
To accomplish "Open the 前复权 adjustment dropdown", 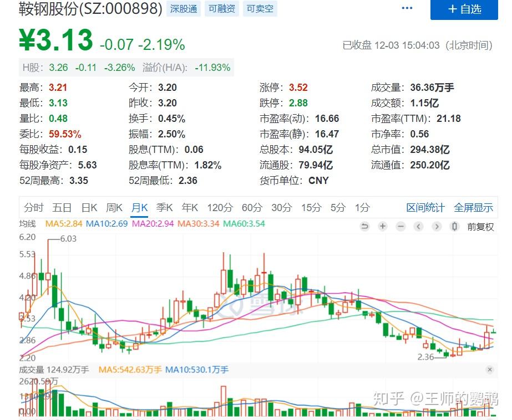I will click(480, 227).
